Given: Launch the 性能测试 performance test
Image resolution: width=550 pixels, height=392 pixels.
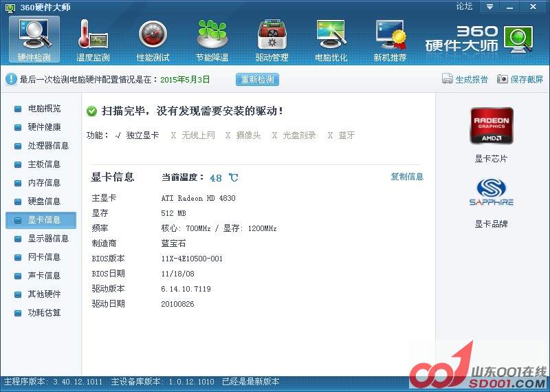Looking at the screenshot, I should pyautogui.click(x=153, y=40).
